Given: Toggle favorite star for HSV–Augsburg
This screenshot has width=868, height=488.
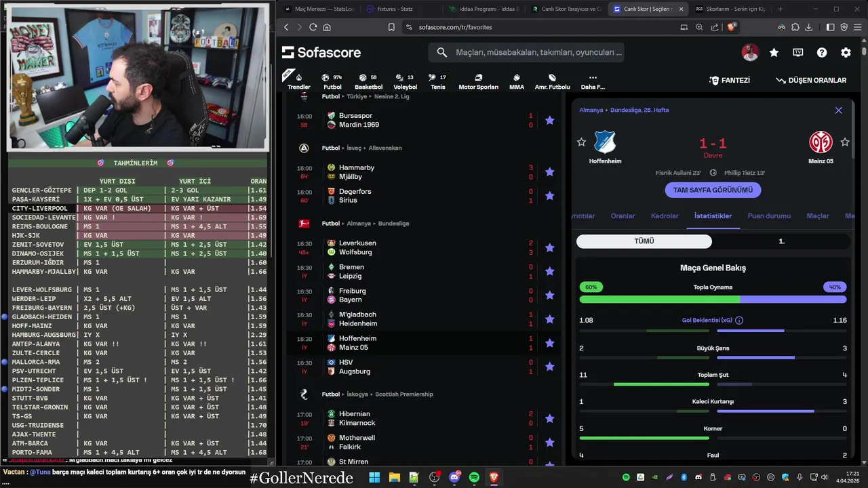Looking at the screenshot, I should click(x=550, y=367).
